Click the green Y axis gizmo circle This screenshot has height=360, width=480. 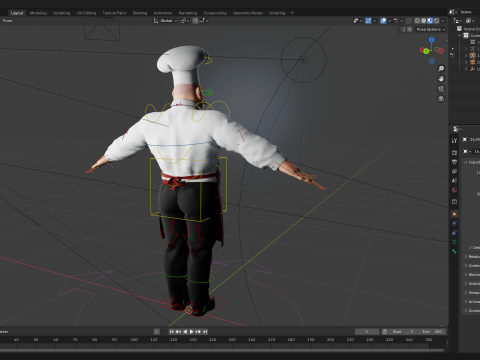click(x=426, y=51)
